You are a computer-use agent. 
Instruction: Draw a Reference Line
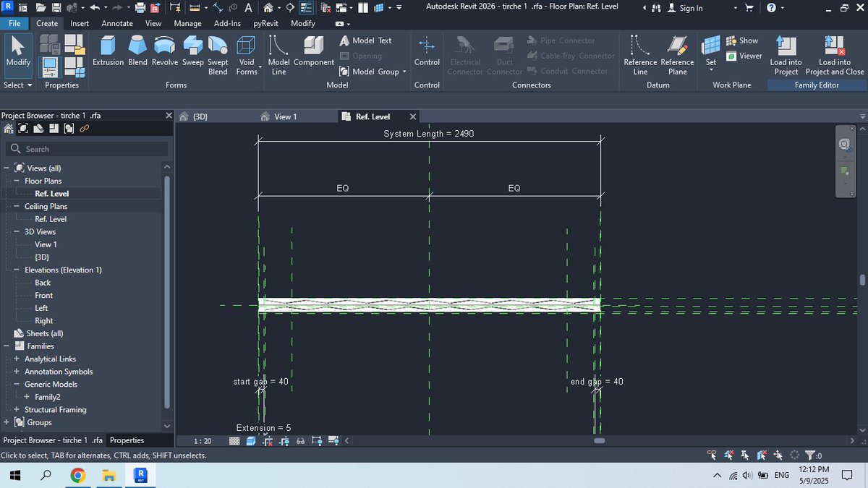click(640, 55)
